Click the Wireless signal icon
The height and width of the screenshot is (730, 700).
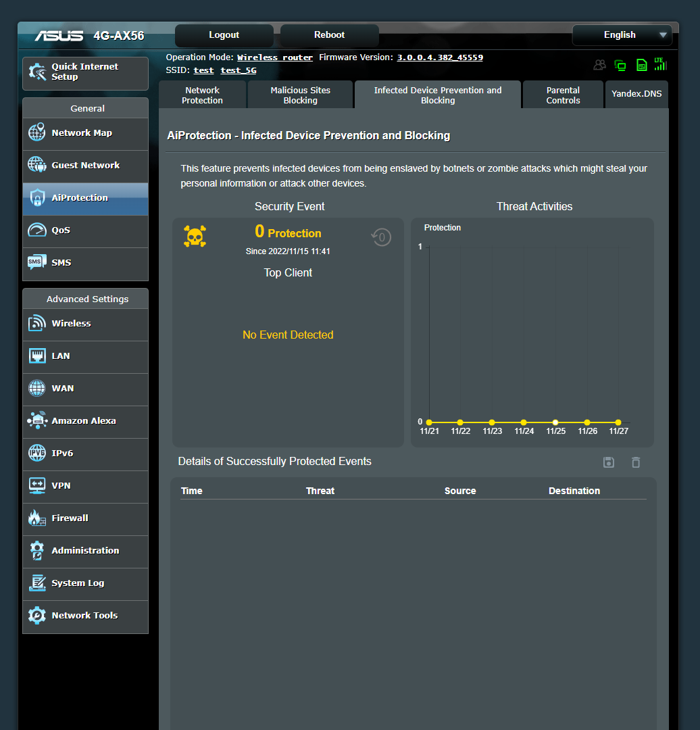pyautogui.click(x=36, y=323)
